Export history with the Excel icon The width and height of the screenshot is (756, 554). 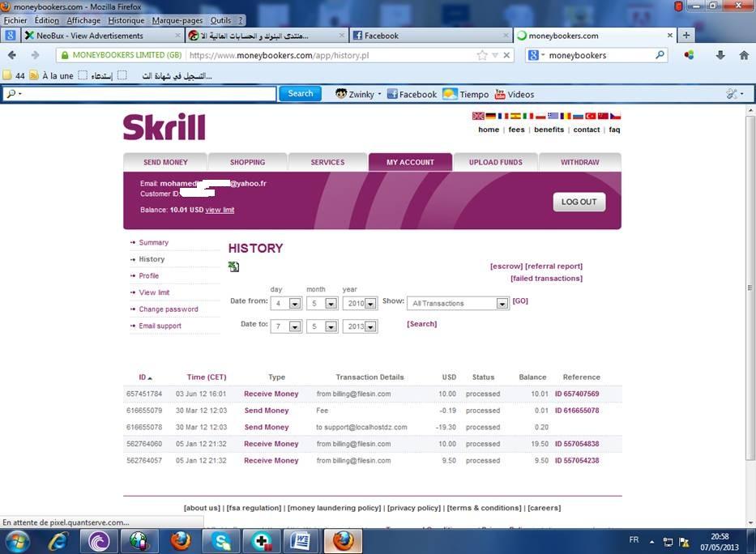(x=234, y=266)
